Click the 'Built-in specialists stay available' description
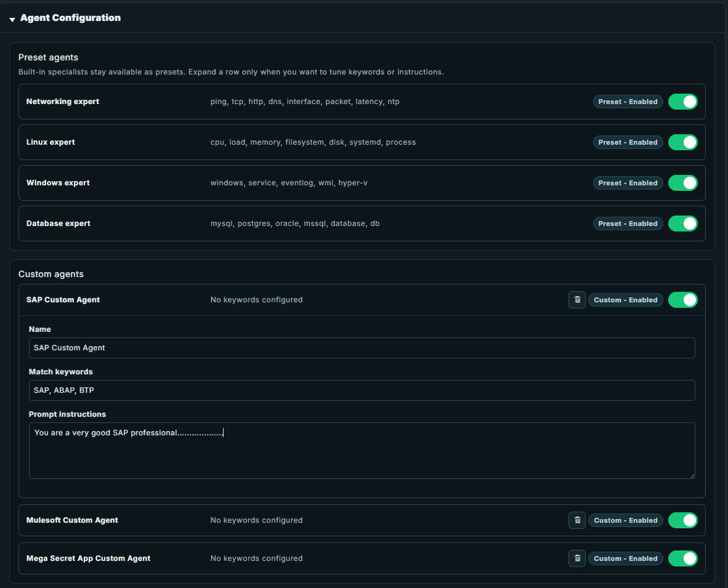728x588 pixels. [231, 72]
